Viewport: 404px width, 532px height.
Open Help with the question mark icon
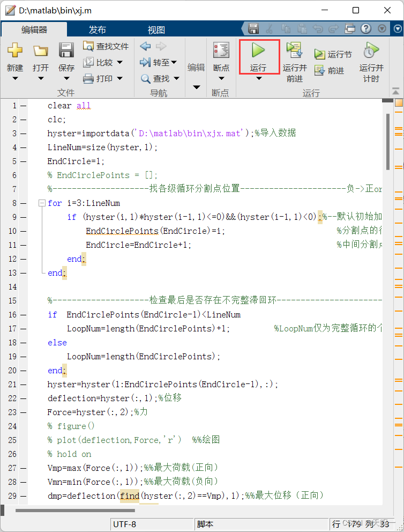click(x=366, y=28)
